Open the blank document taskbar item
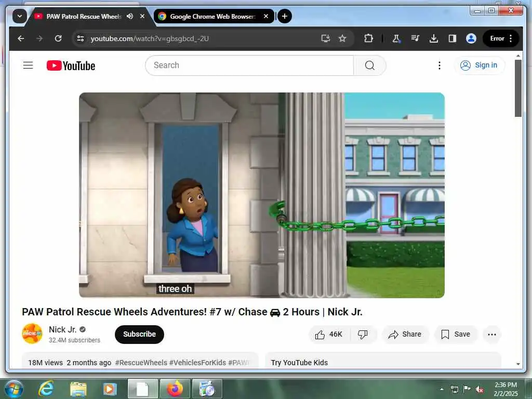Screen dimensions: 532x399 [142, 389]
